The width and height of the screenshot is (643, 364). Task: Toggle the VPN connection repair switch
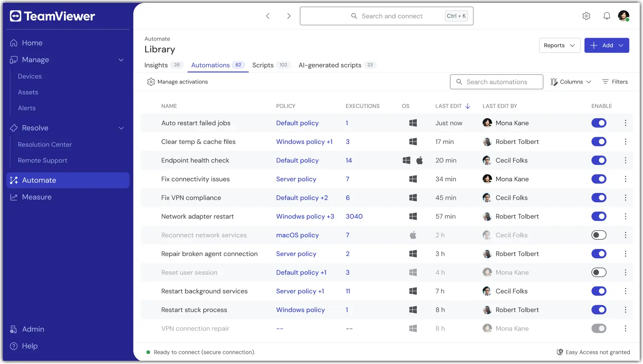599,328
